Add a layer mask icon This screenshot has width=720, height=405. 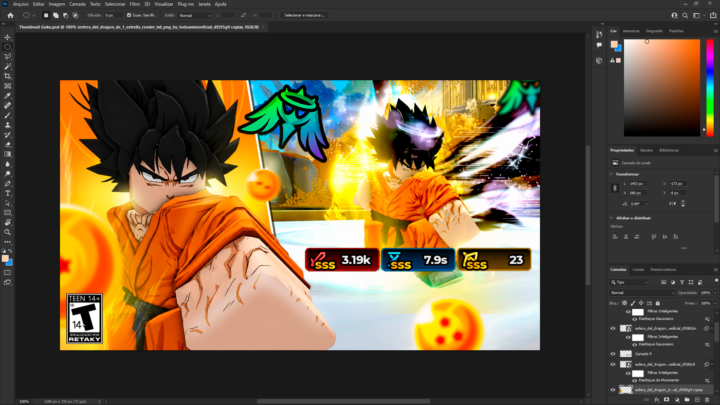[667, 400]
